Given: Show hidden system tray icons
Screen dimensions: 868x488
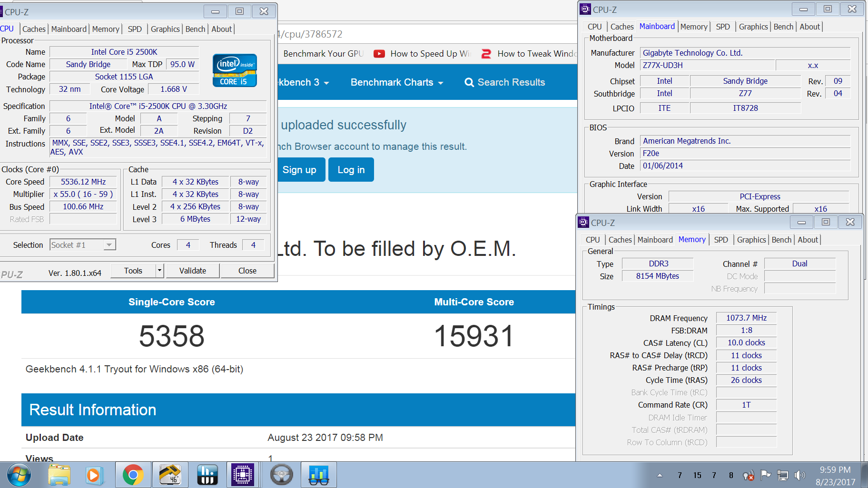Looking at the screenshot, I should tap(660, 475).
